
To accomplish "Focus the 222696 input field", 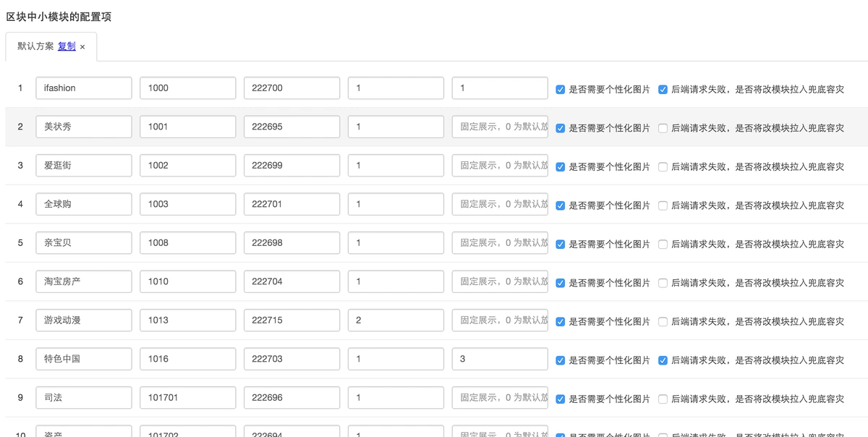I will [x=292, y=398].
